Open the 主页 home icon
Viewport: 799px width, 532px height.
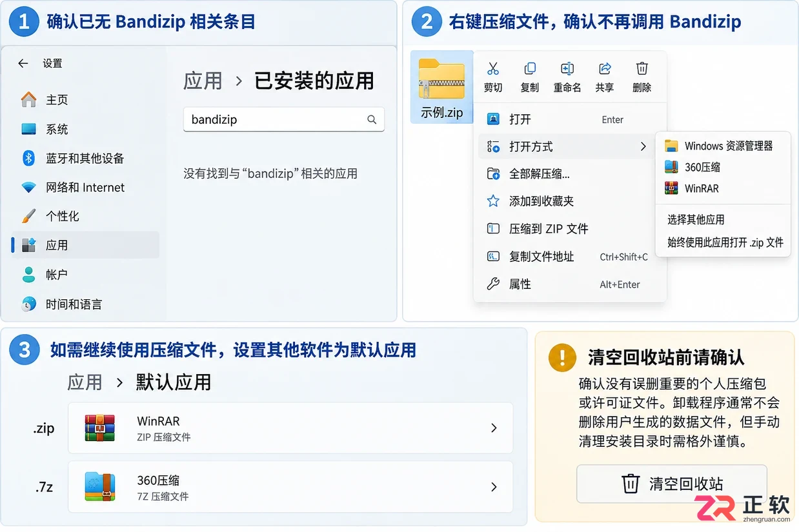[28, 99]
